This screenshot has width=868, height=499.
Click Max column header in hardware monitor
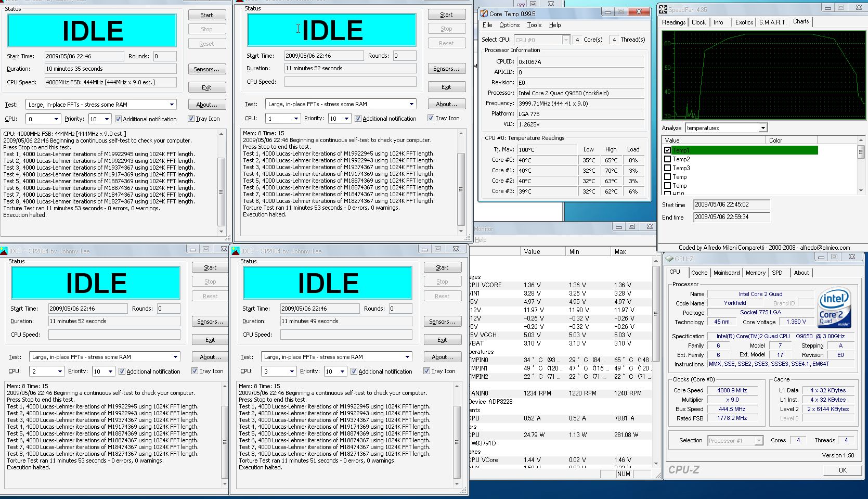631,251
